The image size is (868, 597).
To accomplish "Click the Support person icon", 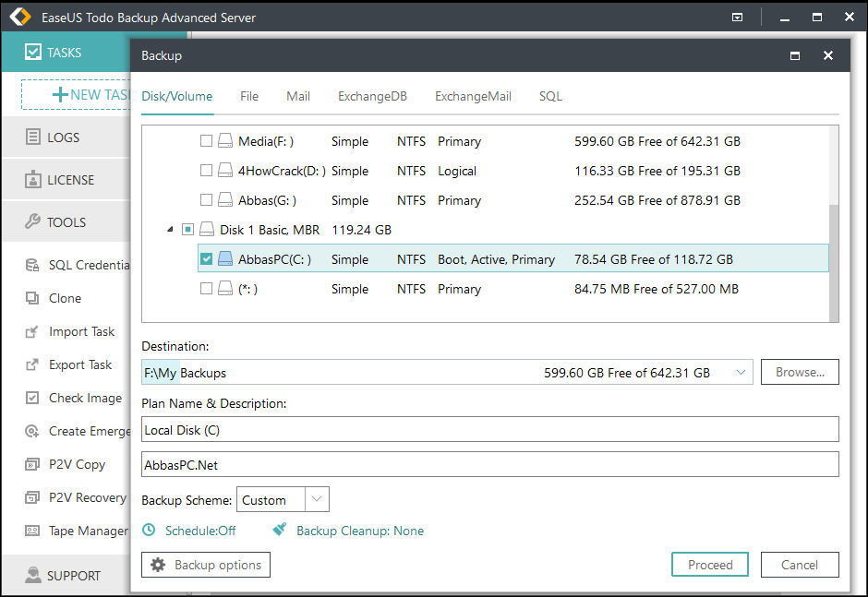I will (x=32, y=576).
